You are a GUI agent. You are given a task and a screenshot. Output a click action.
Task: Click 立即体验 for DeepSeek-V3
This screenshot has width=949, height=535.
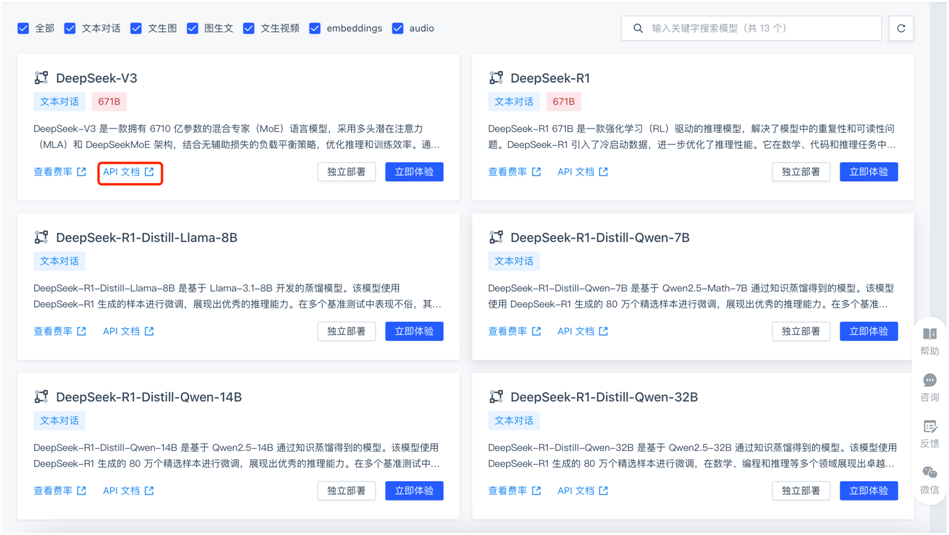coord(414,172)
